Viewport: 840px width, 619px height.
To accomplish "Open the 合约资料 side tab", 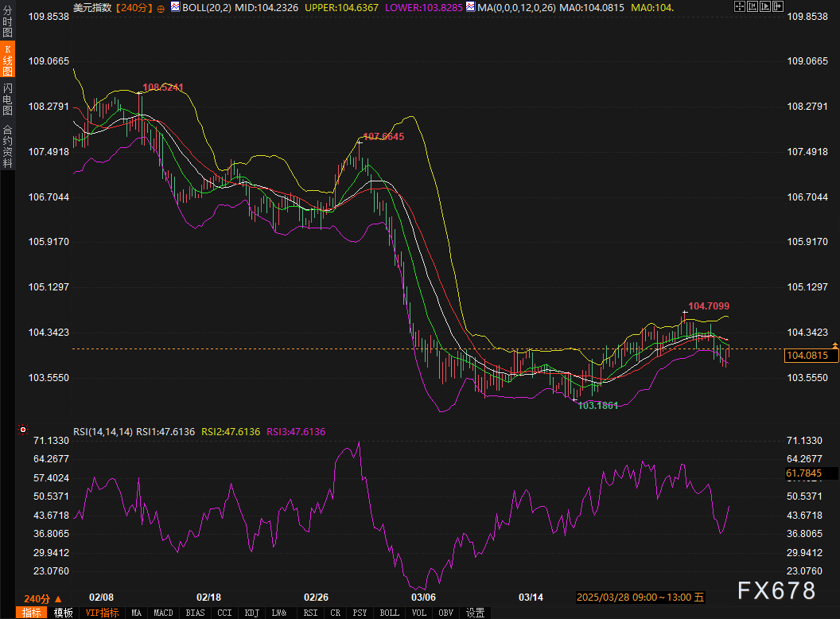I will 7,146.
